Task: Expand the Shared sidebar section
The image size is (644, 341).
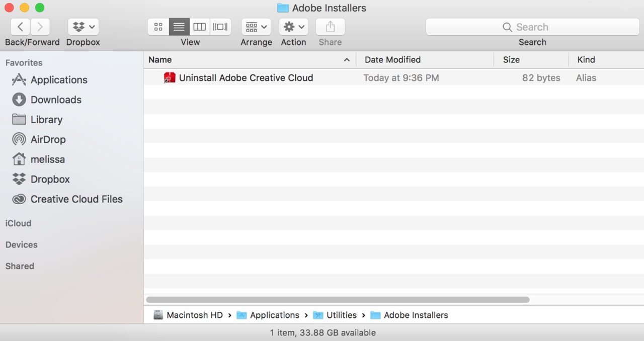Action: pyautogui.click(x=20, y=266)
